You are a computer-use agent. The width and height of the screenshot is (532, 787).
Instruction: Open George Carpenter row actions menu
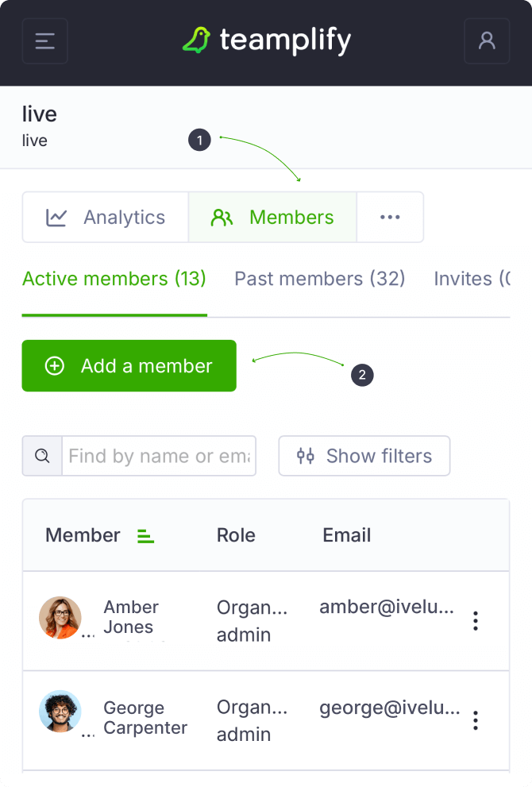click(475, 721)
